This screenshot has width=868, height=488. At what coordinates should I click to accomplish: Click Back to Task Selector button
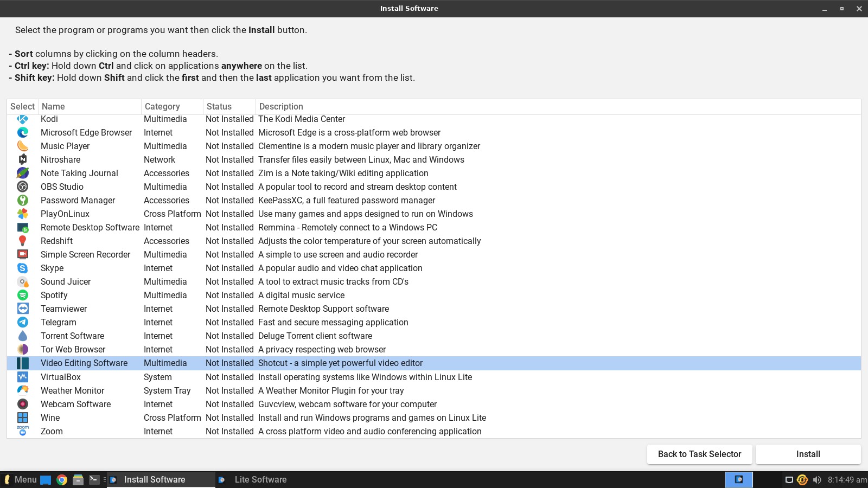(x=699, y=454)
